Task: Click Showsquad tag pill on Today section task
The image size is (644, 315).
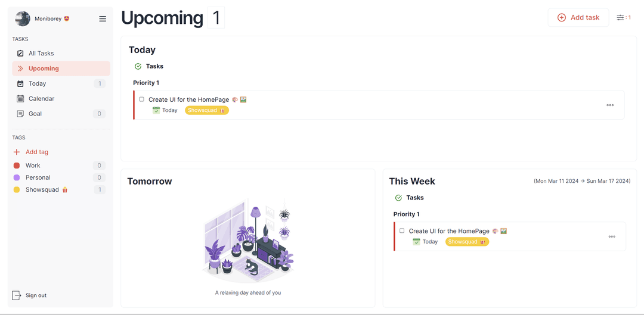Action: [206, 110]
